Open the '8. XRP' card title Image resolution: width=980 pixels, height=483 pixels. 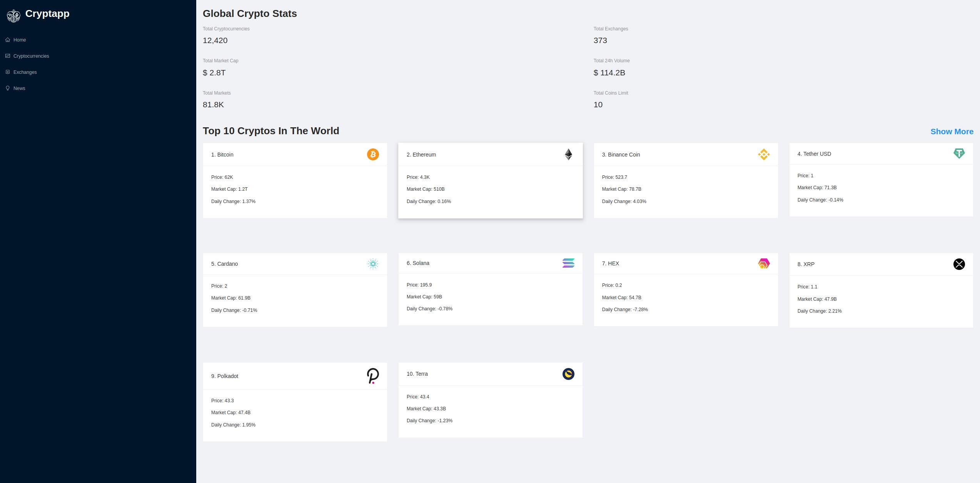(x=806, y=264)
